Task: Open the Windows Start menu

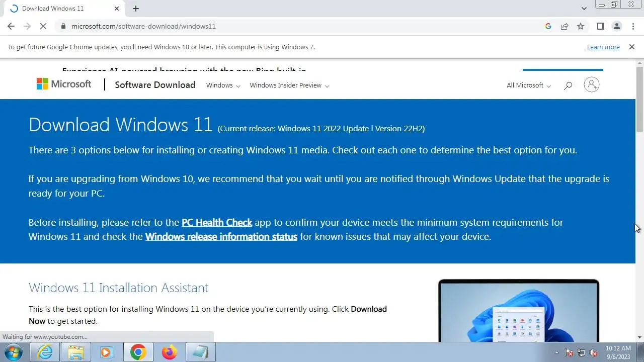Action: point(14,352)
